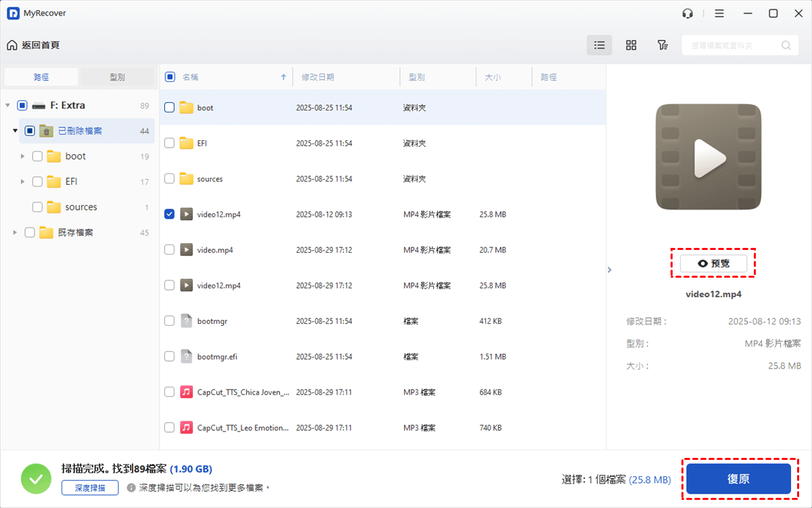The height and width of the screenshot is (508, 812).
Task: Click the headset support icon
Action: click(688, 14)
